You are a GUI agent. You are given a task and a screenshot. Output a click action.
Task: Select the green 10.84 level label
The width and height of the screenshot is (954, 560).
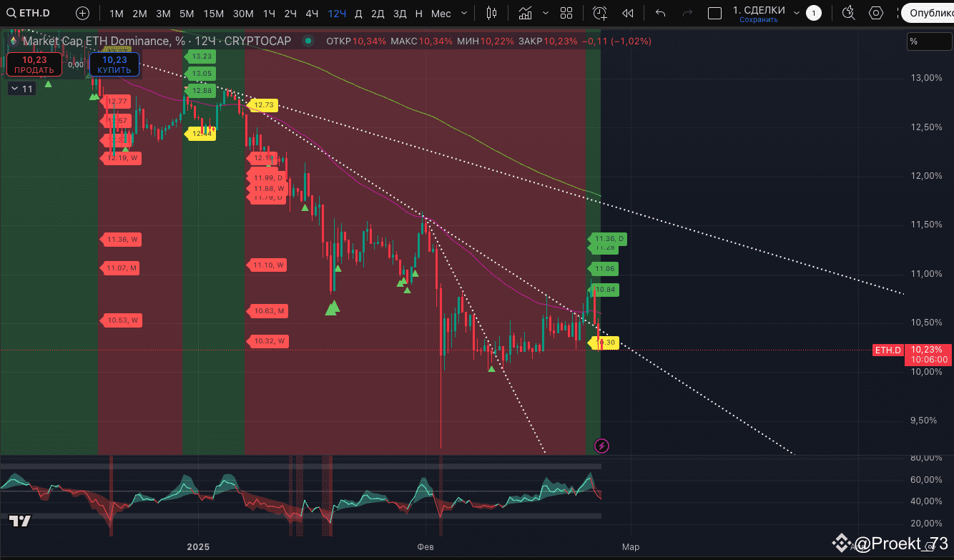point(604,290)
